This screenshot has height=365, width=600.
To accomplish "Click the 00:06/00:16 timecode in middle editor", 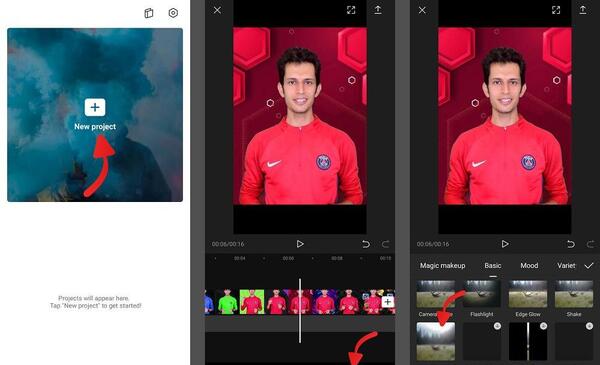I will pyautogui.click(x=228, y=244).
